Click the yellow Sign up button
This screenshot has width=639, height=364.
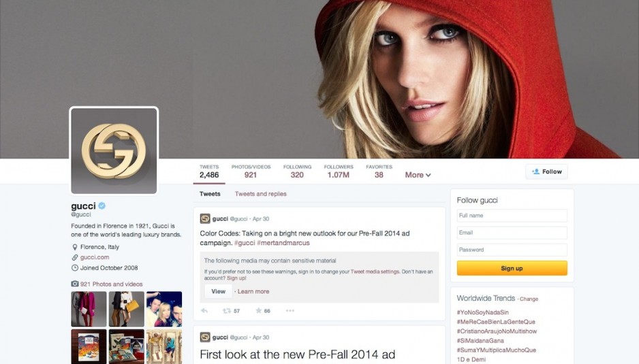click(x=512, y=268)
